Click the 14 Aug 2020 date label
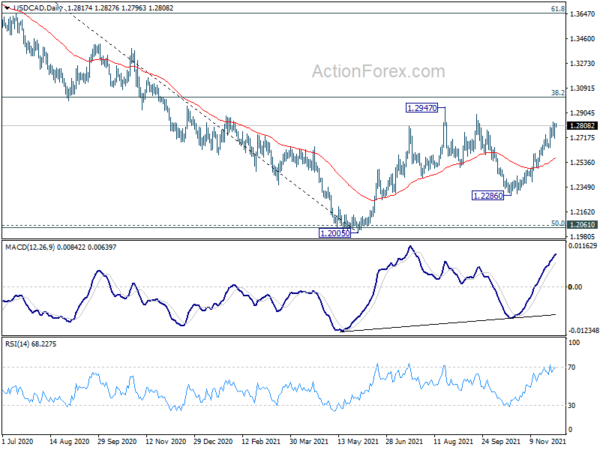The height and width of the screenshot is (450, 600). tap(69, 442)
